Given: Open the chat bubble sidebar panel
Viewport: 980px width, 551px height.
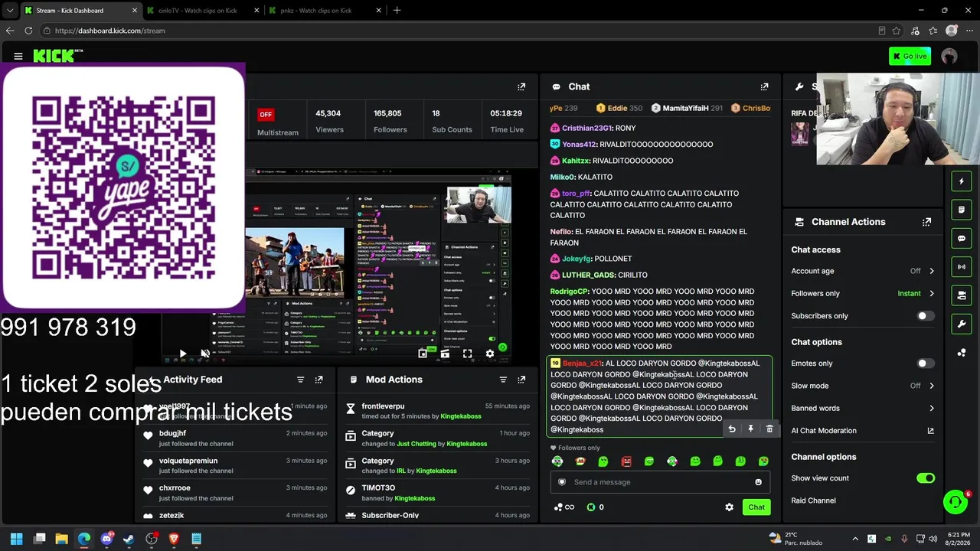Looking at the screenshot, I should pyautogui.click(x=962, y=239).
